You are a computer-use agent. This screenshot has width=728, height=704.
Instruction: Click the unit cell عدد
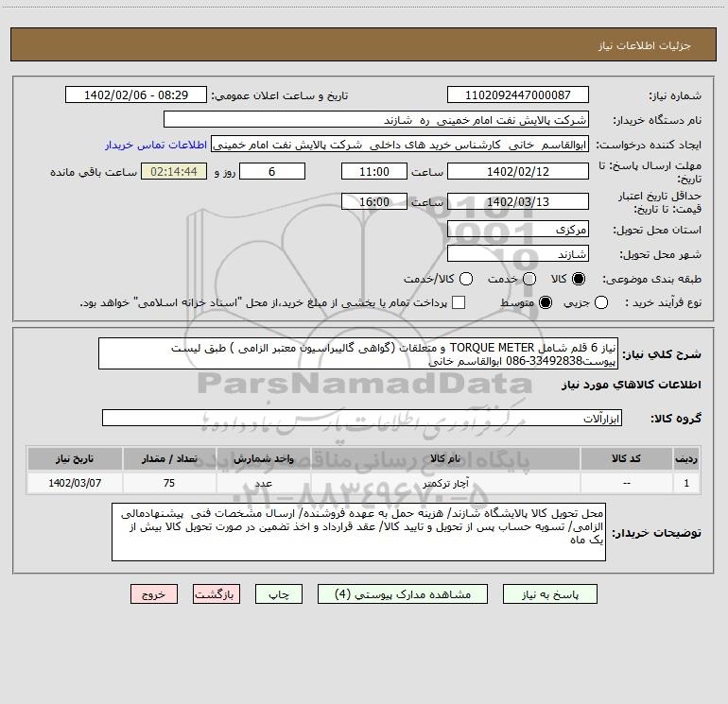pos(263,483)
